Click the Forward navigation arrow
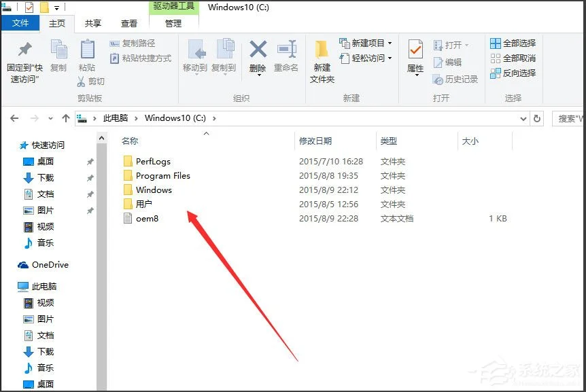 tap(35, 118)
